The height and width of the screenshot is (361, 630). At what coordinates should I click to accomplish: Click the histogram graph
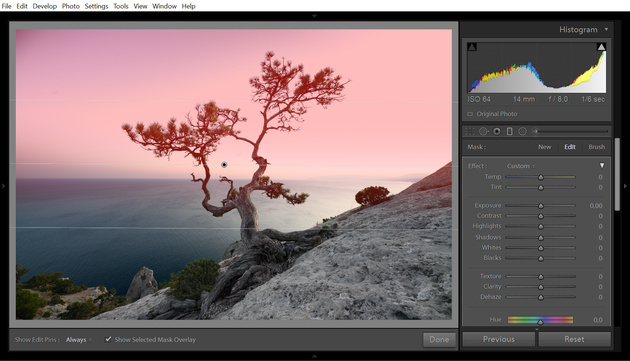(x=537, y=68)
